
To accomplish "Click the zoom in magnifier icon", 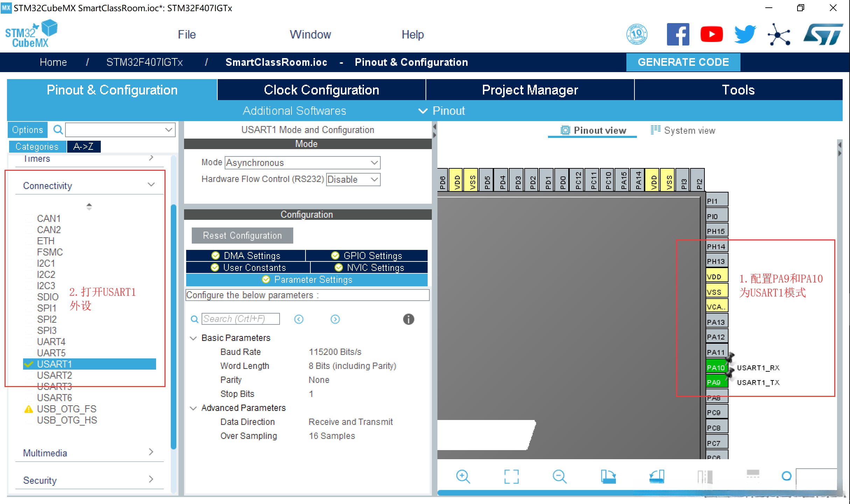I will point(463,476).
